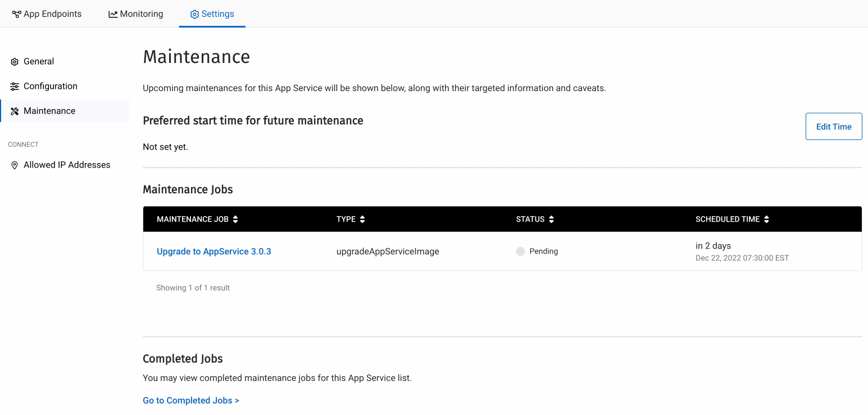Click the Maintenance Jobs heading
The width and height of the screenshot is (868, 415).
pos(188,190)
